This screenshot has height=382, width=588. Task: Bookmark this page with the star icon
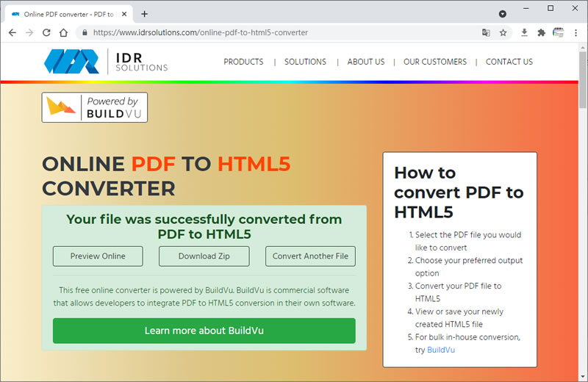click(503, 32)
